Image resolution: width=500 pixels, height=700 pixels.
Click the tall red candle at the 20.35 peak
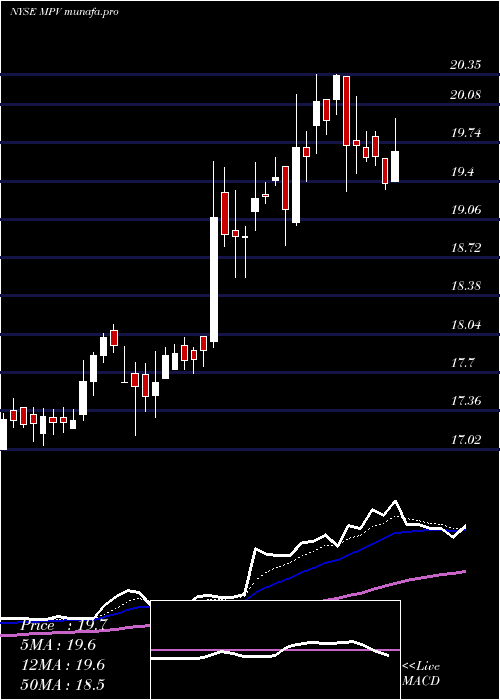346,111
